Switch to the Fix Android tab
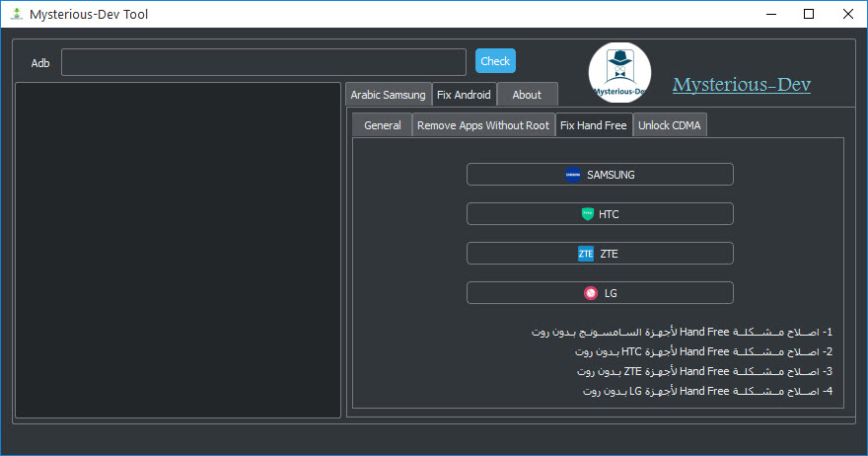Image resolution: width=868 pixels, height=456 pixels. 464,94
